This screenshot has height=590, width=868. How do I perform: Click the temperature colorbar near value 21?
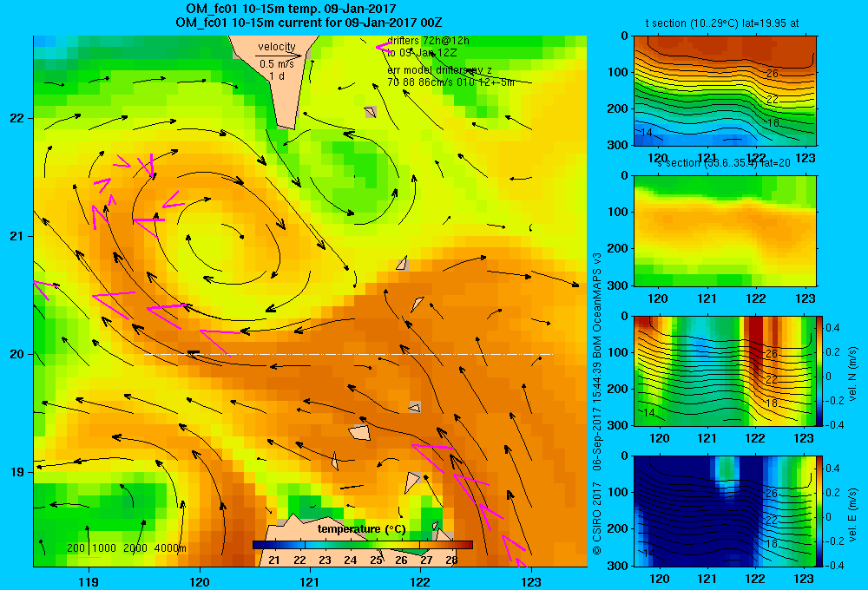[x=274, y=545]
